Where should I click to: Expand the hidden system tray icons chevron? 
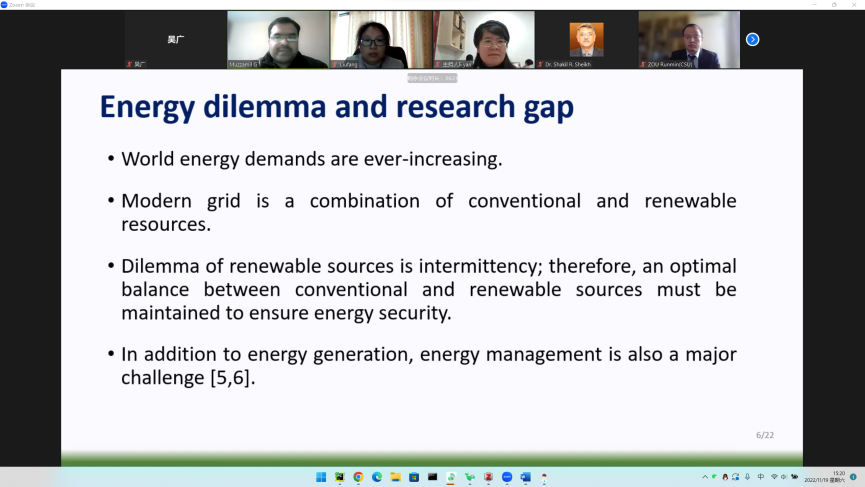705,477
